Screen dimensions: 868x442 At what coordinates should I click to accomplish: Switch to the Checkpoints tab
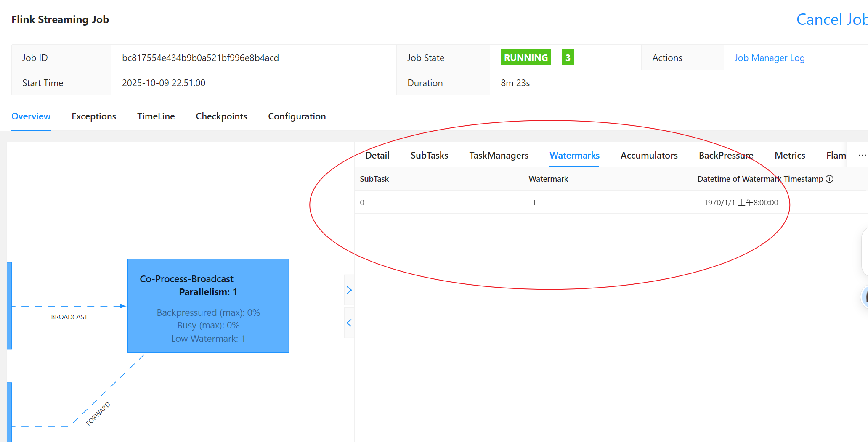coord(221,116)
